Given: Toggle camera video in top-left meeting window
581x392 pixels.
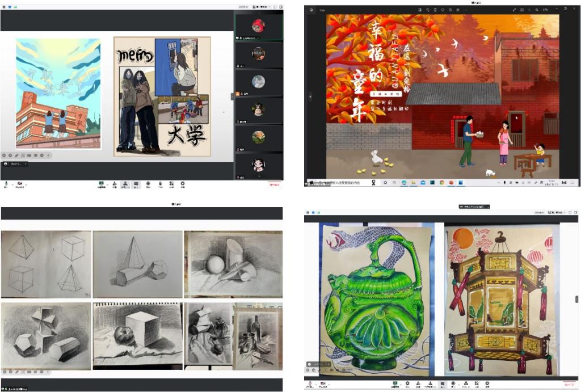Looking at the screenshot, I should [20, 184].
